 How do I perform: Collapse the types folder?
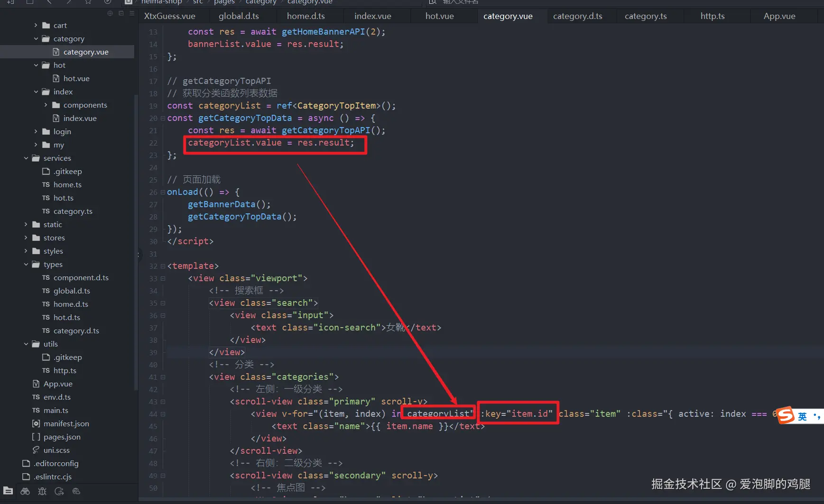pos(26,264)
